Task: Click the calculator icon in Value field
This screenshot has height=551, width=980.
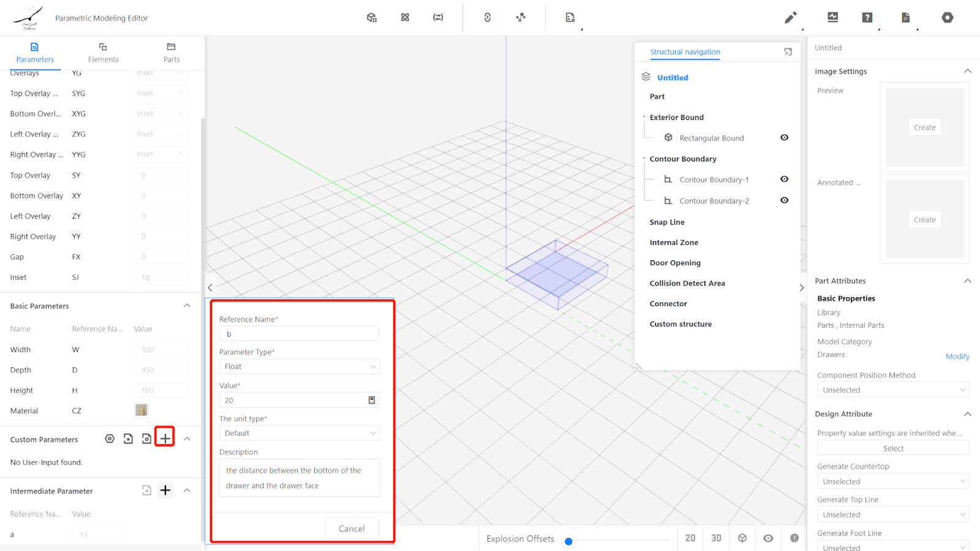Action: [371, 400]
